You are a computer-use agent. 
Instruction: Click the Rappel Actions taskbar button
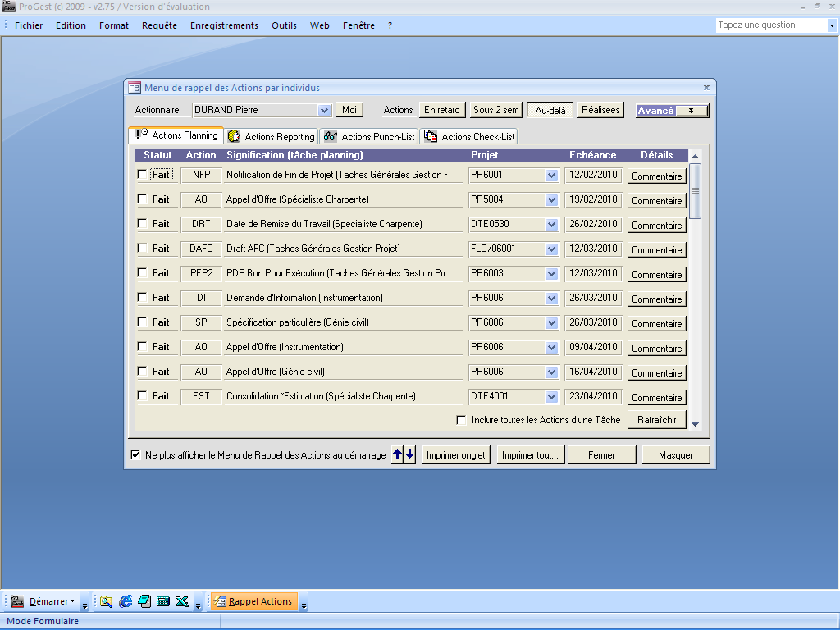point(254,601)
